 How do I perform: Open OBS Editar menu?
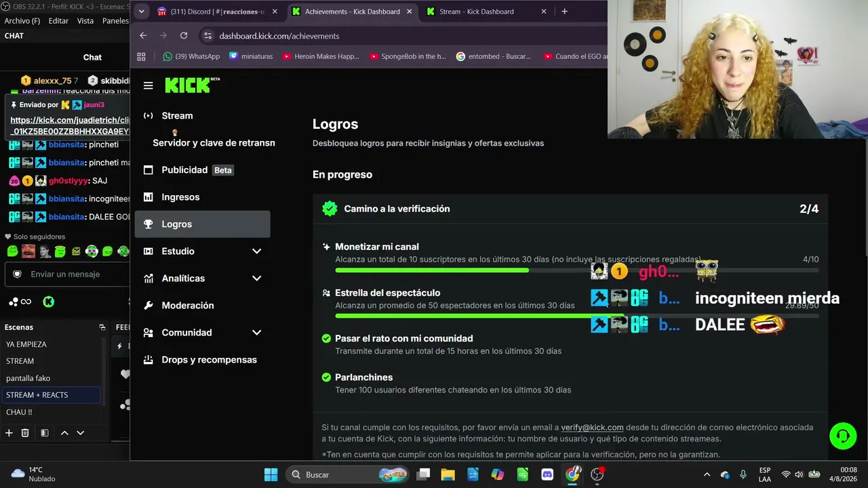coord(58,21)
